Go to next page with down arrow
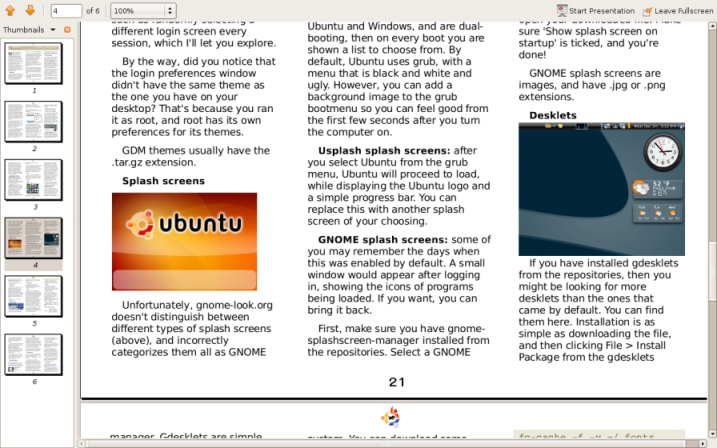 tap(30, 10)
